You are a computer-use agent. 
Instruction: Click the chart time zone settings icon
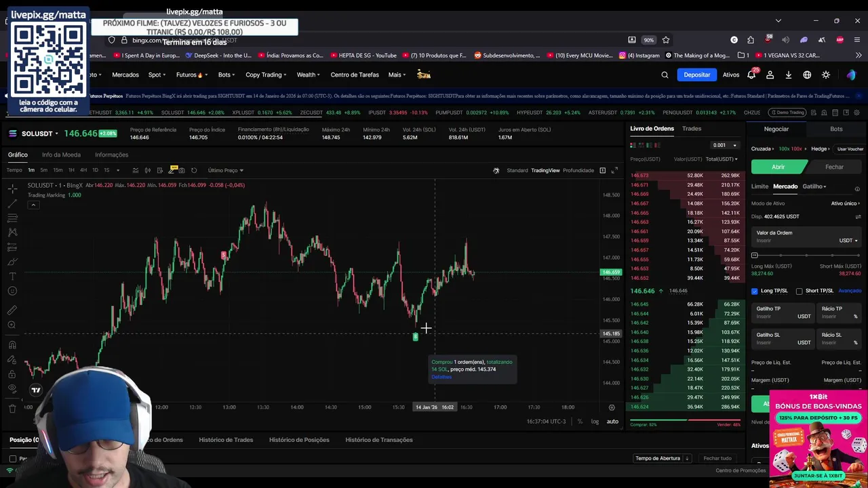click(x=612, y=407)
